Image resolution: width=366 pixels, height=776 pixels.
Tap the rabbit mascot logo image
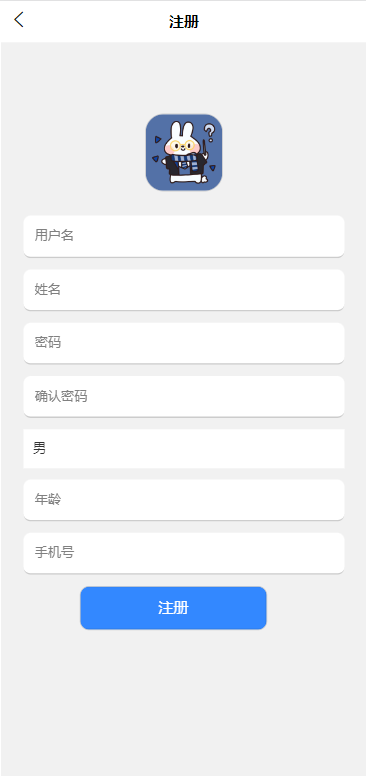coord(184,152)
